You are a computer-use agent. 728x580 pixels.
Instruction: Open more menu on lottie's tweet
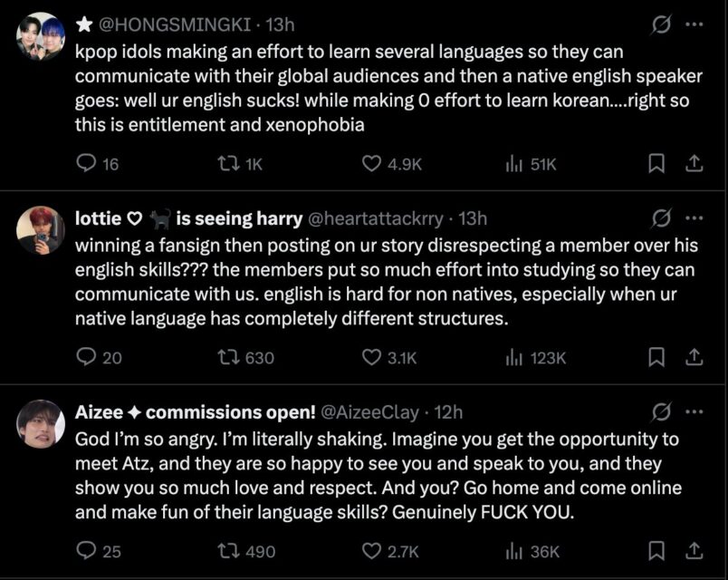[x=694, y=218]
